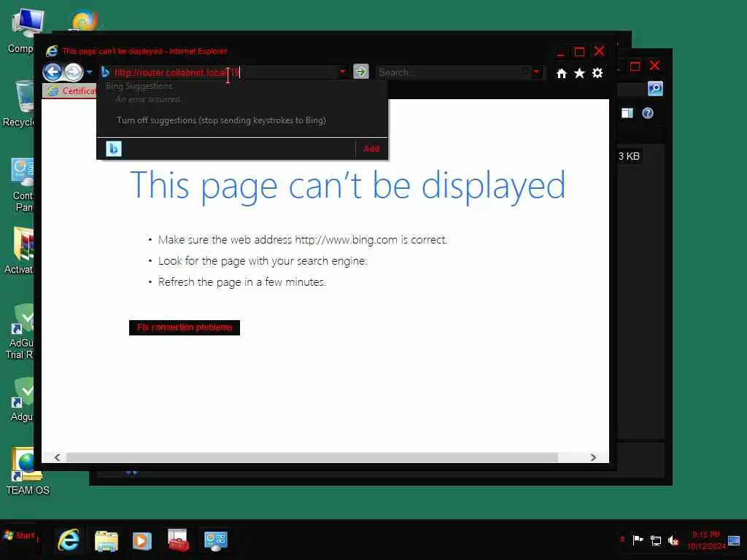Click the blue help icon in background window
747x560 pixels.
(648, 113)
